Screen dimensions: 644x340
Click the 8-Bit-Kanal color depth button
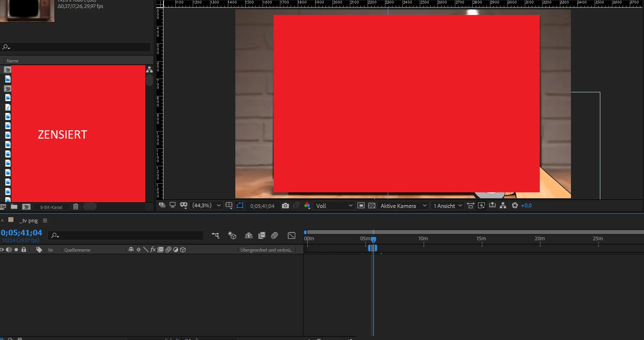pos(51,207)
